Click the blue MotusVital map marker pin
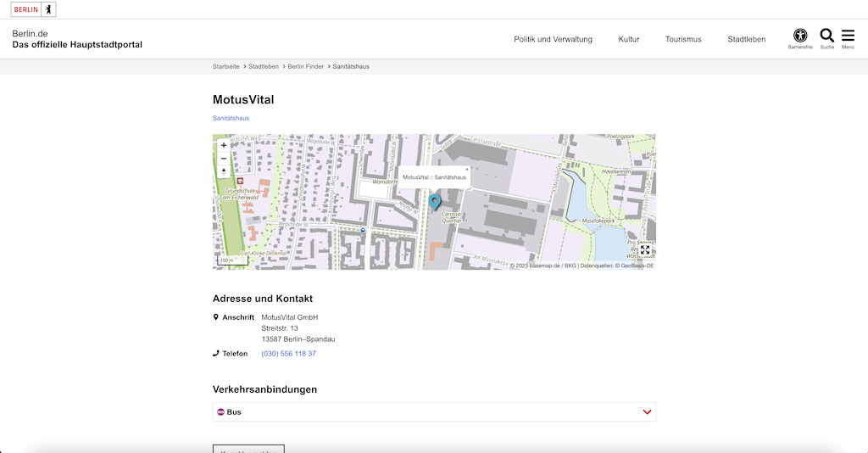Screen dimensions: 868x453 click(x=435, y=202)
